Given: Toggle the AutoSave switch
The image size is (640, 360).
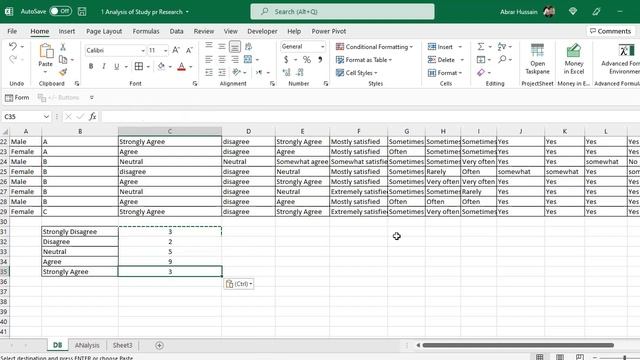Looking at the screenshot, I should click(60, 11).
